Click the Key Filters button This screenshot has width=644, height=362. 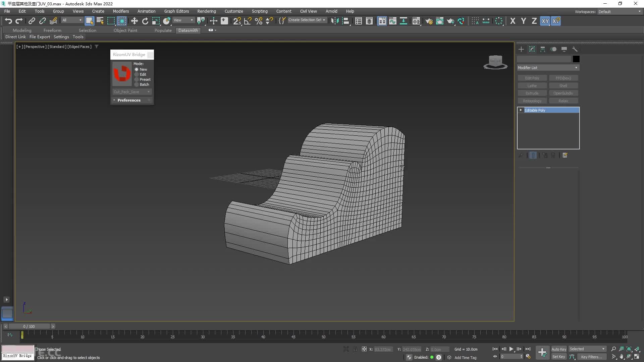[x=591, y=357]
